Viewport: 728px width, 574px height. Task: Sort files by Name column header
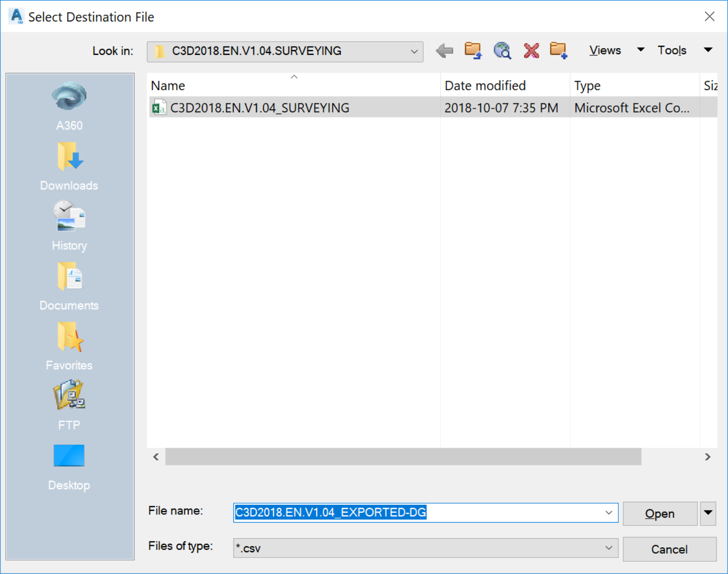click(294, 85)
